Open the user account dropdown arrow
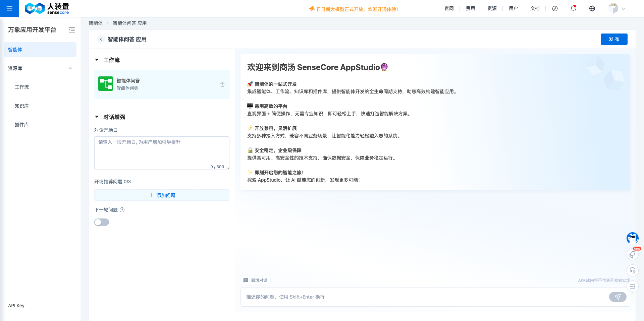Viewport: 644px width, 321px height. coord(624,9)
